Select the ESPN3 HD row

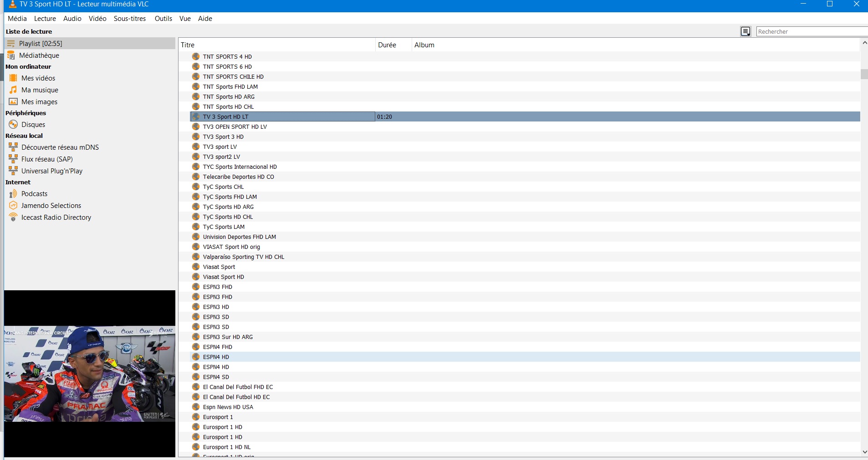pos(525,307)
